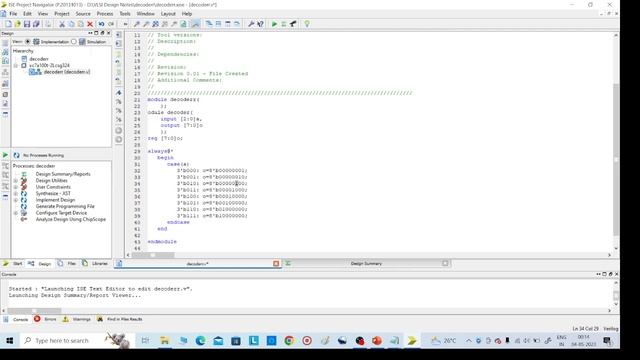
Task: Click the editor horizontal scrollbar thumb
Action: click(153, 255)
